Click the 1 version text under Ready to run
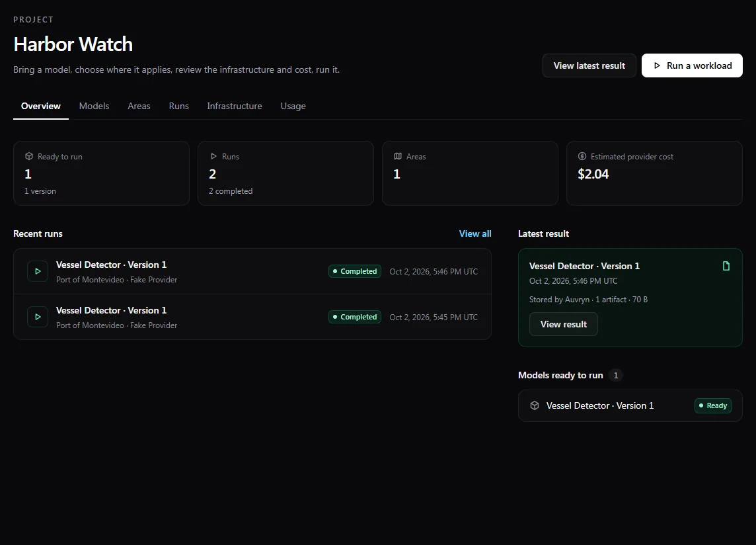This screenshot has width=756, height=545. click(x=40, y=191)
